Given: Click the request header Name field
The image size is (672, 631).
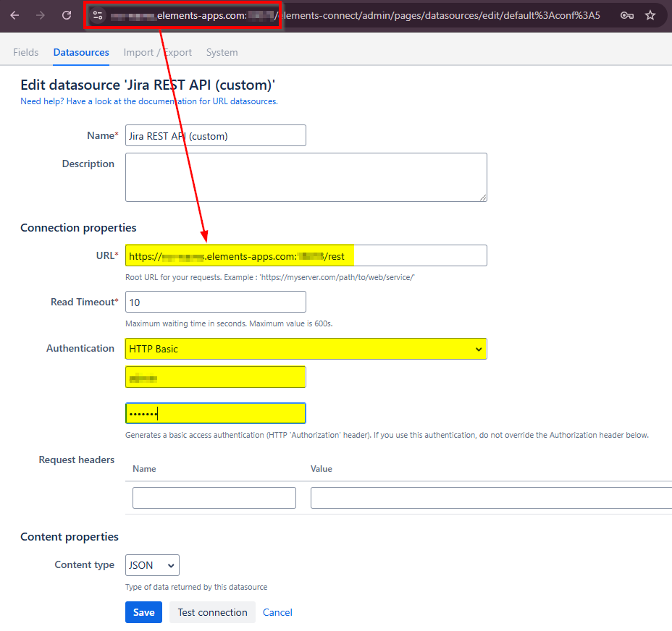Looking at the screenshot, I should tap(214, 498).
